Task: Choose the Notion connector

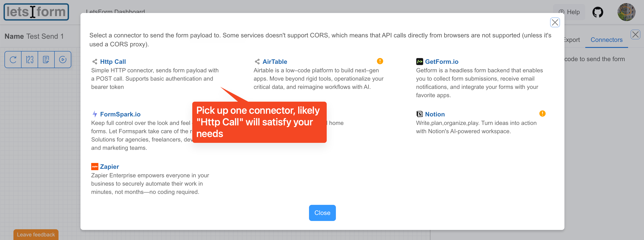Action: [x=435, y=114]
